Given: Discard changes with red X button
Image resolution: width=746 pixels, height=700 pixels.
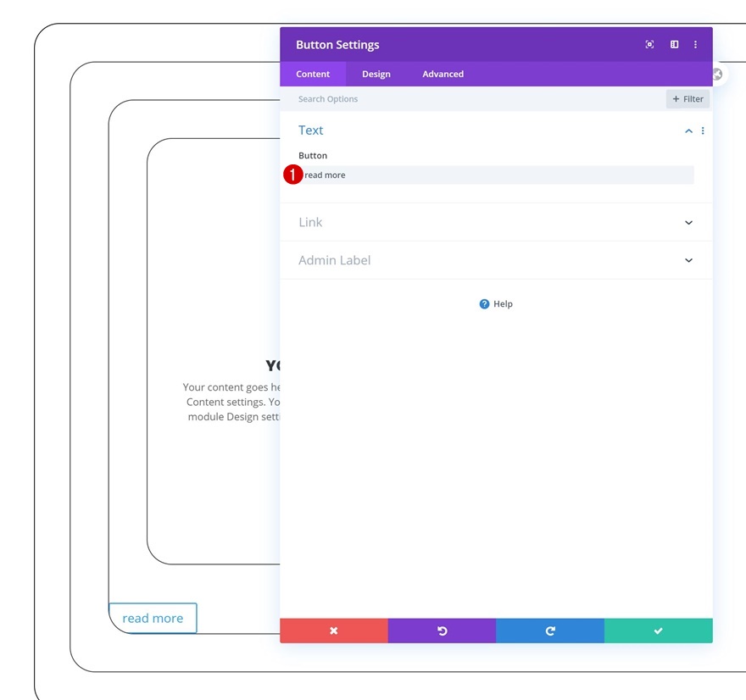Looking at the screenshot, I should (x=333, y=631).
